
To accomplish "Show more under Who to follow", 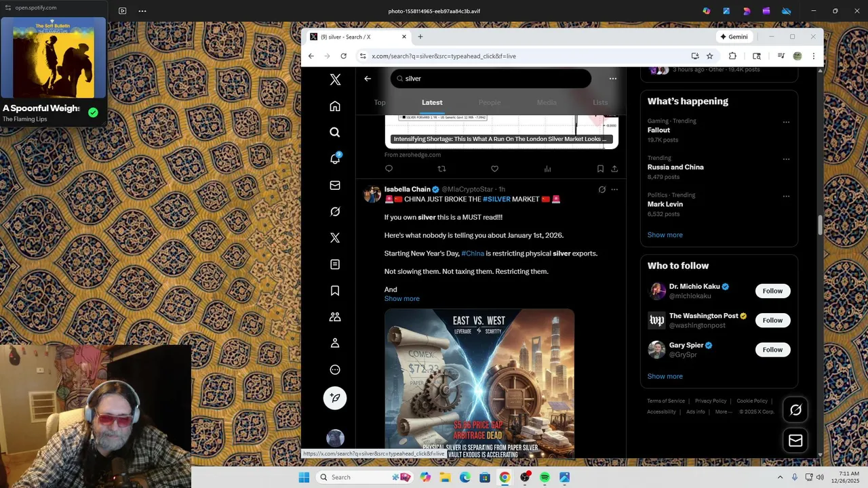I will point(665,377).
